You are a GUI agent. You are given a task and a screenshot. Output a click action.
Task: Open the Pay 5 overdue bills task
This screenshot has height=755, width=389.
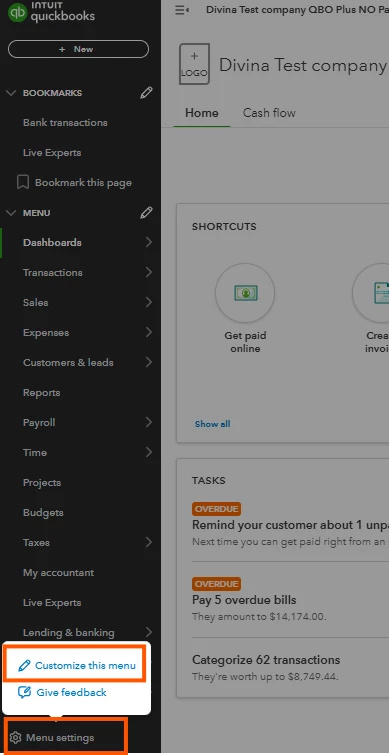point(244,600)
